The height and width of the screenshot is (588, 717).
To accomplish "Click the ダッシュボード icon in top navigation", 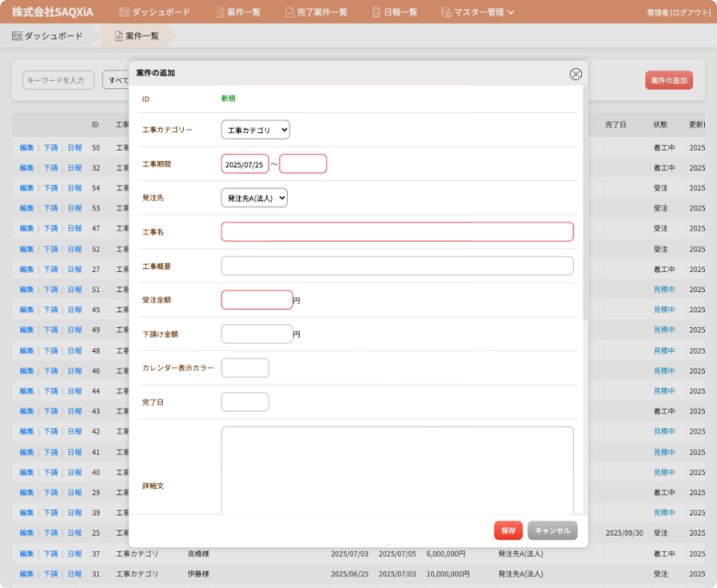I will 124,12.
